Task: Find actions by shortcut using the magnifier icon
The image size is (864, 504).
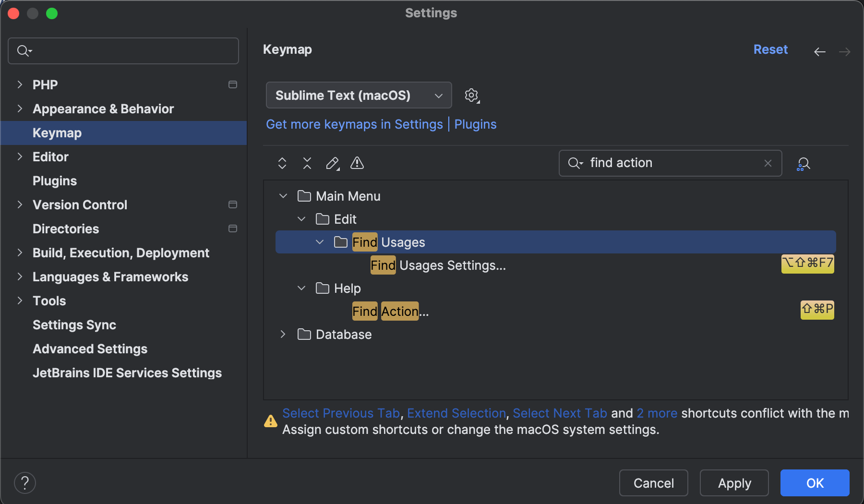Action: click(803, 163)
